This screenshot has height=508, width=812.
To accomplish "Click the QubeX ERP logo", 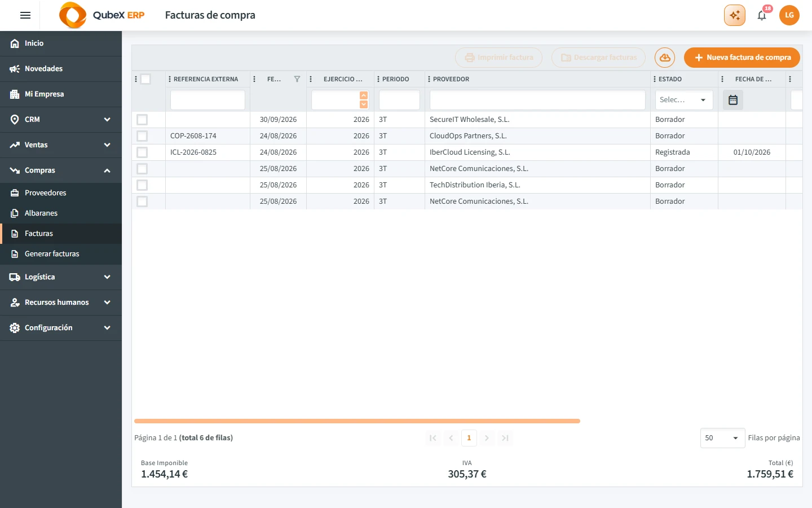I will click(101, 15).
